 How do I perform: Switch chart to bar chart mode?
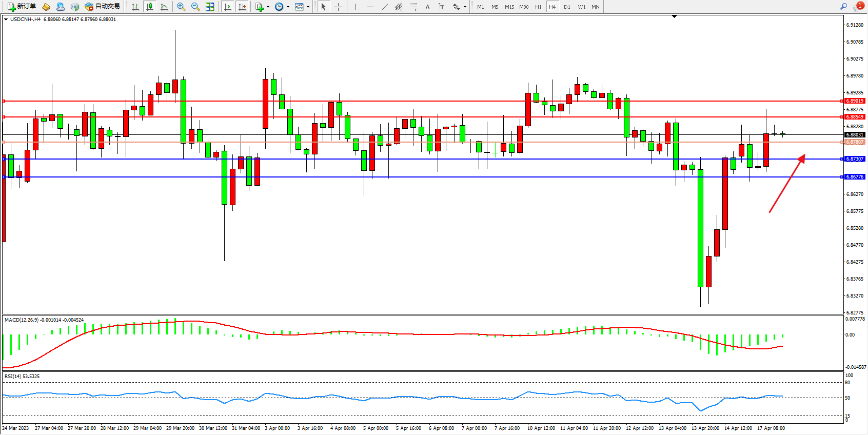point(135,7)
